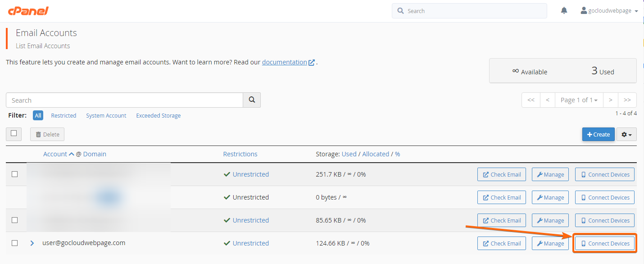Go to the last page with >> button
The image size is (644, 264).
click(627, 100)
